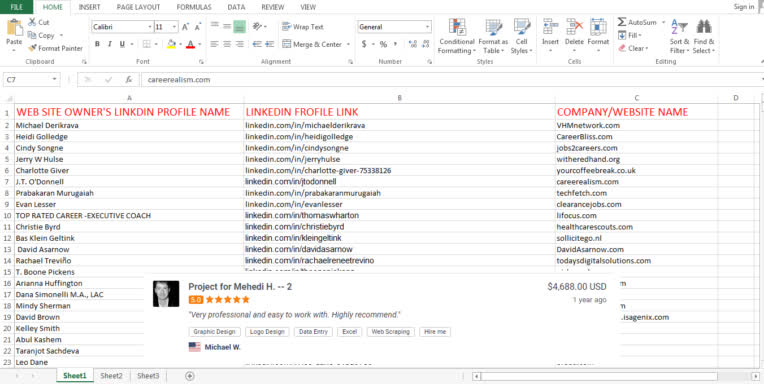Viewport: 764px width, 384px height.
Task: Open Conditional Formatting menu
Action: (x=457, y=37)
